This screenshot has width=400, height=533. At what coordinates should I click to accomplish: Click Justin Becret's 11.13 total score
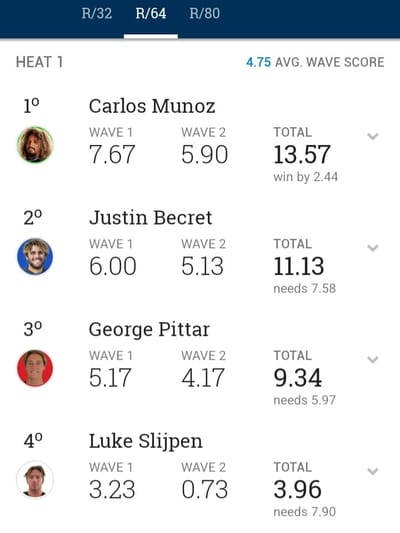coord(299,266)
